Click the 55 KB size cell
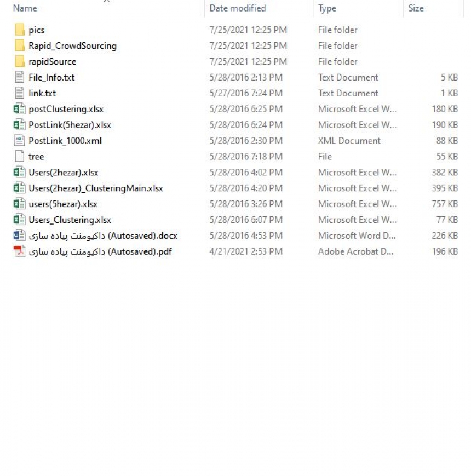The height and width of the screenshot is (476, 471). (x=447, y=157)
